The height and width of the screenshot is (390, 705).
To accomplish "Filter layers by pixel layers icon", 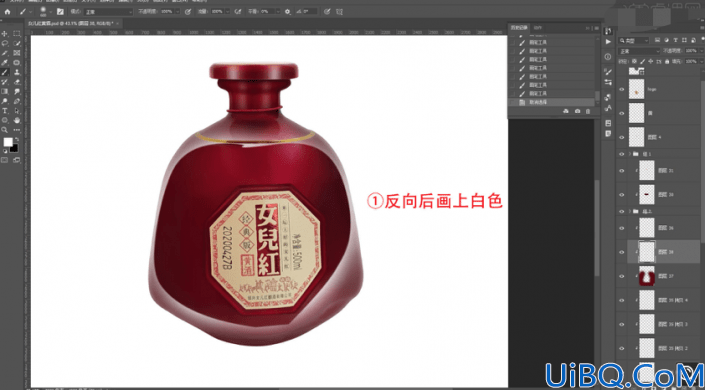I will click(x=658, y=40).
